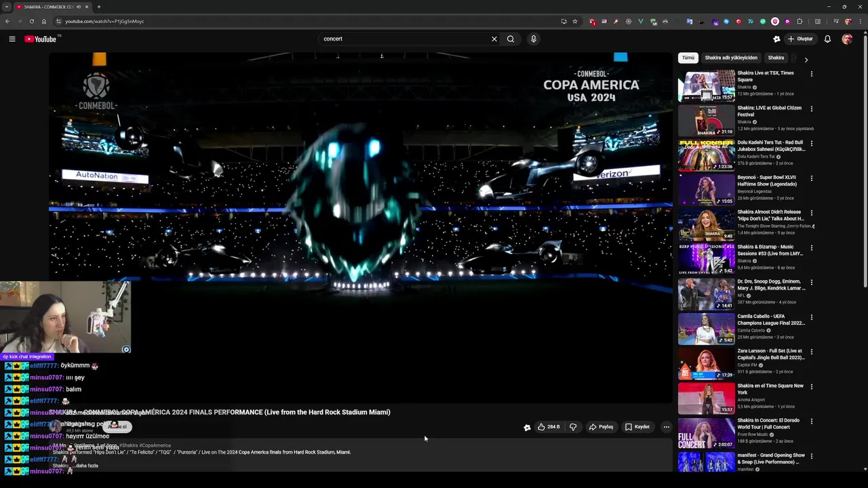Open the account avatar menu on YouTube

pos(847,39)
